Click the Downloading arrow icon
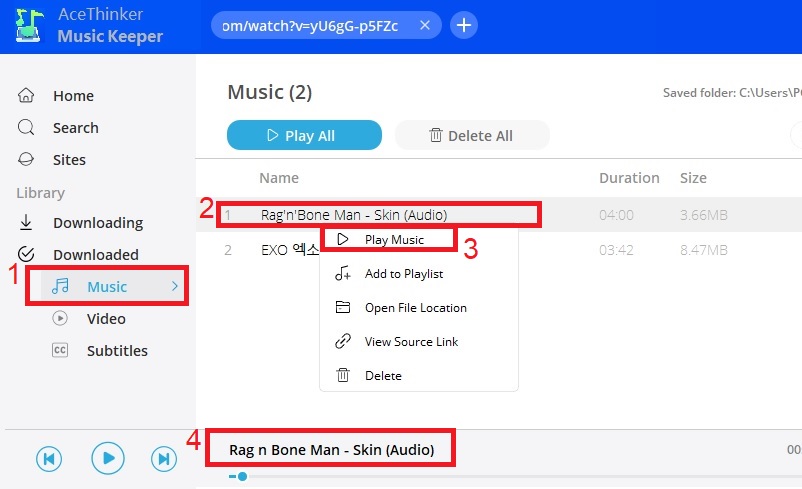The width and height of the screenshot is (802, 489). [26, 223]
